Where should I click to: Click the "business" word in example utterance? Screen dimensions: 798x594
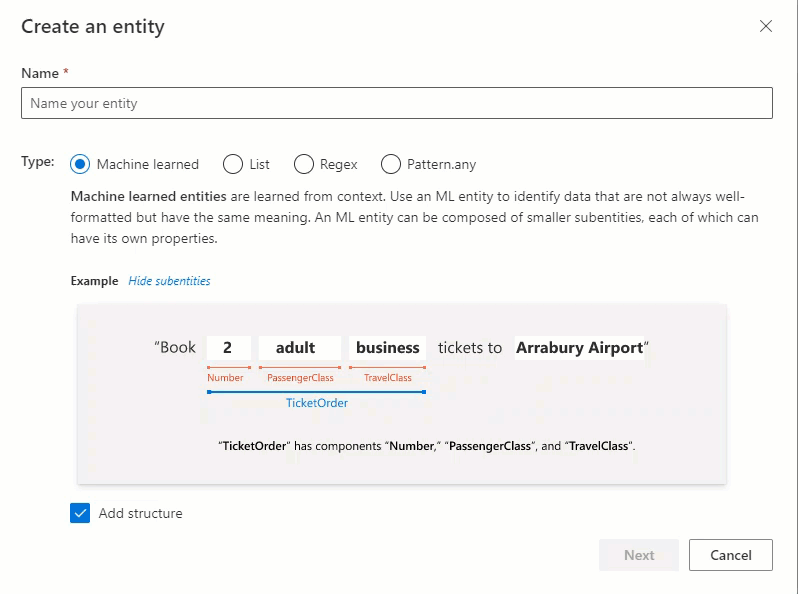[x=387, y=348]
